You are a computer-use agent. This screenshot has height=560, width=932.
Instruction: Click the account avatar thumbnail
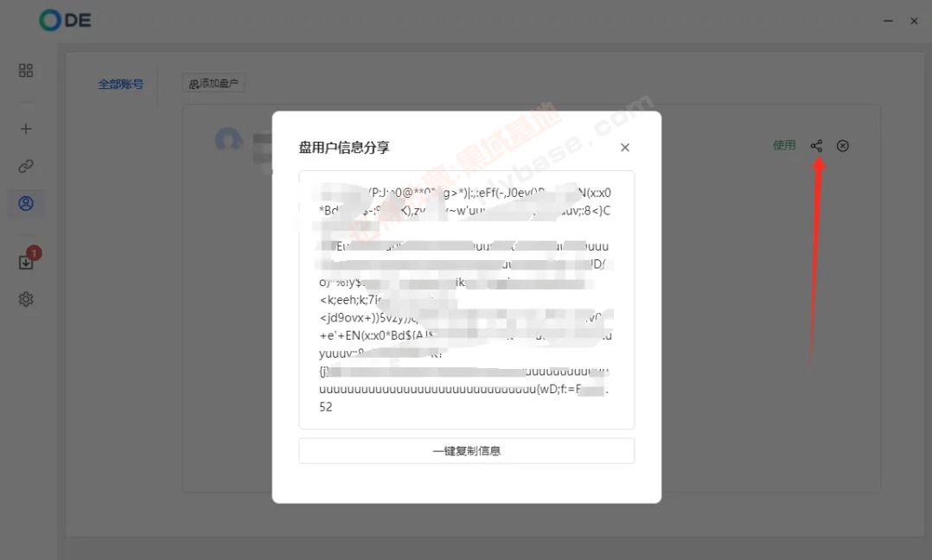coord(229,140)
